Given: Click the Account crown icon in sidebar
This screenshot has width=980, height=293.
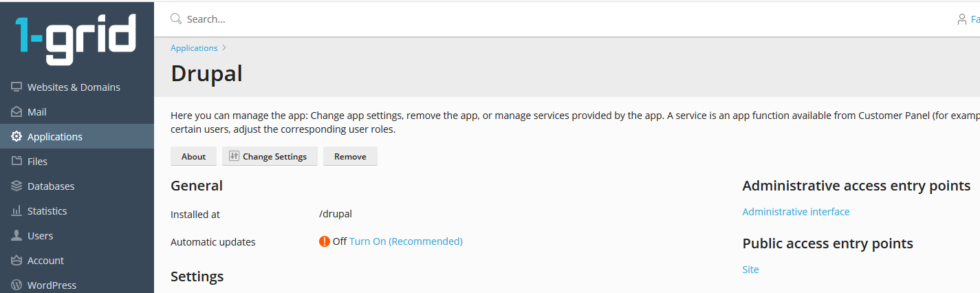Looking at the screenshot, I should 17,261.
